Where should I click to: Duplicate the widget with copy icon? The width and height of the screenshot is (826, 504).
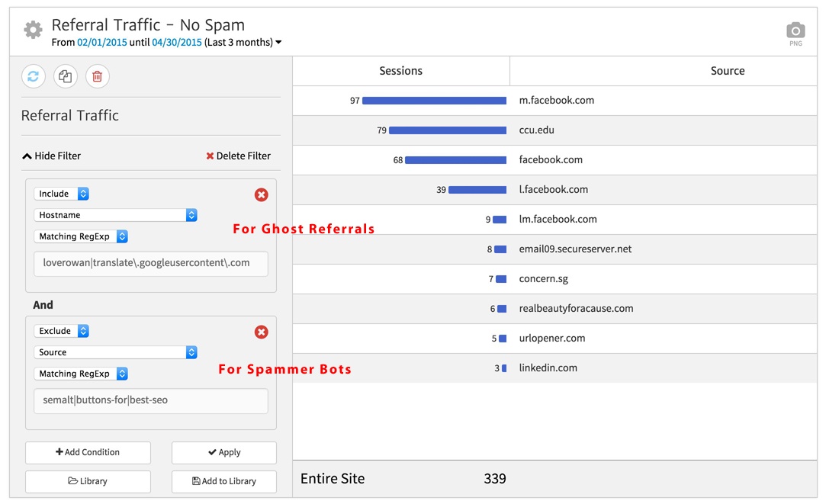(66, 76)
